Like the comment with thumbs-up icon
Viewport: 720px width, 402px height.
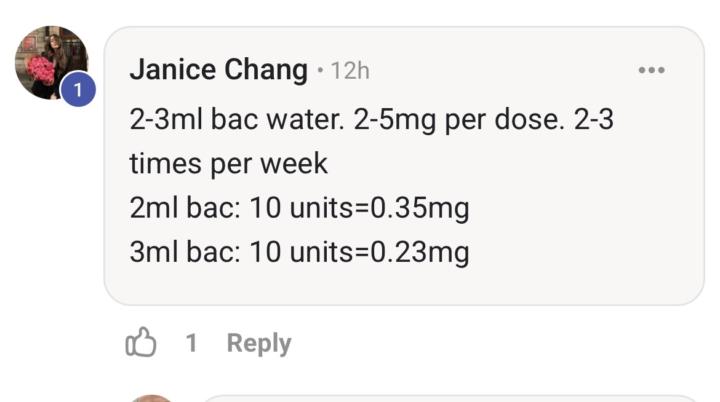tap(141, 342)
